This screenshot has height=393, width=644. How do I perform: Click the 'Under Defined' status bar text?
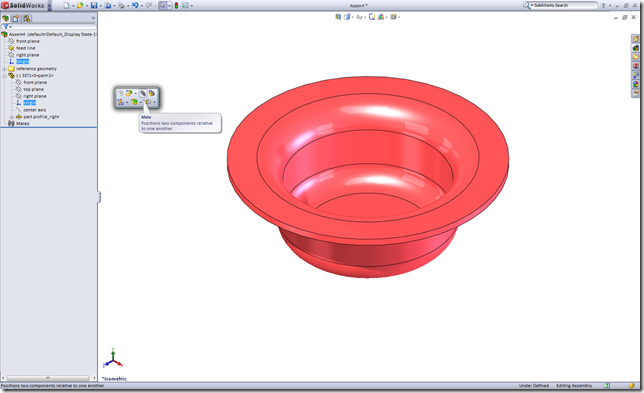(534, 386)
